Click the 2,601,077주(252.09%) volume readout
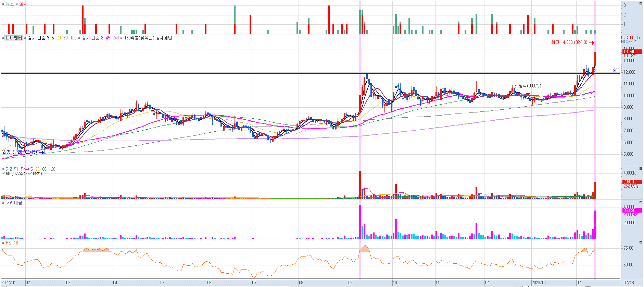 [22, 174]
